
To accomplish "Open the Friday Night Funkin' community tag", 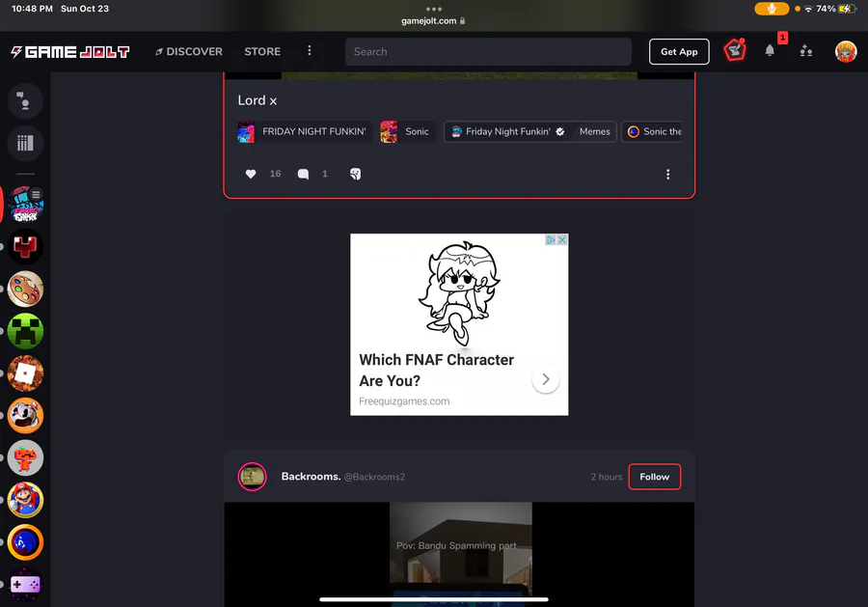I will pos(507,132).
